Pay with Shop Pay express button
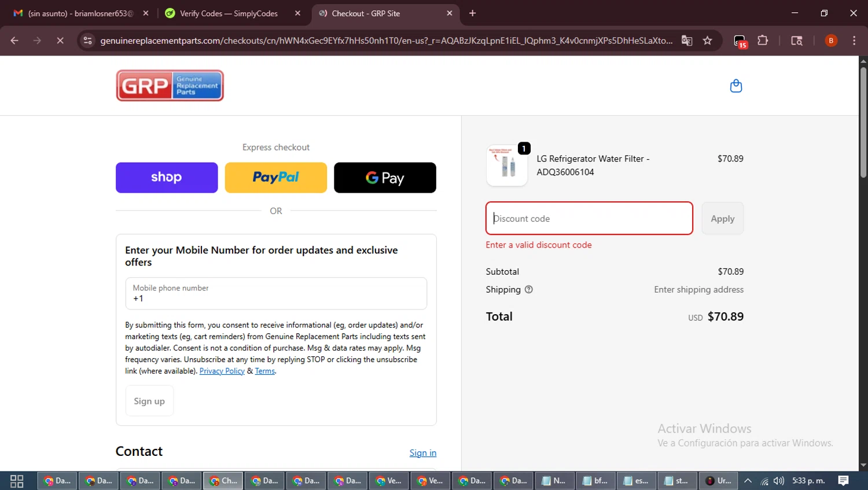The width and height of the screenshot is (868, 490). tap(167, 178)
